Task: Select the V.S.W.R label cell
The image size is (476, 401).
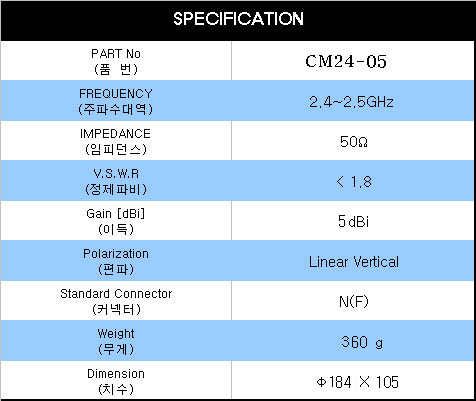Action: (x=116, y=181)
